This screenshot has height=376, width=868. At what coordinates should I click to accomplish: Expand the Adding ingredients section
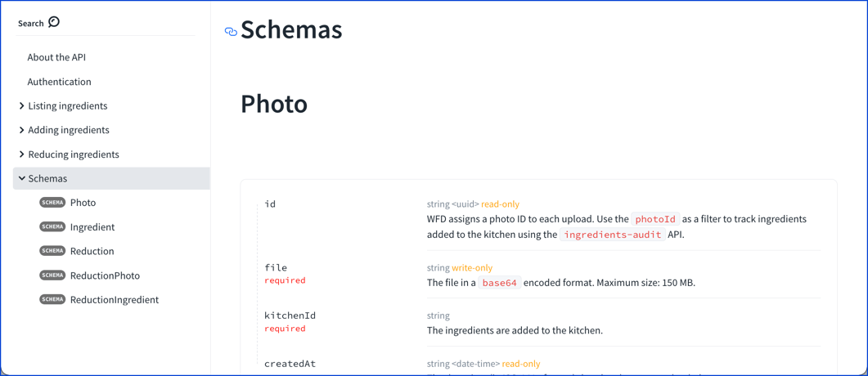pos(22,130)
